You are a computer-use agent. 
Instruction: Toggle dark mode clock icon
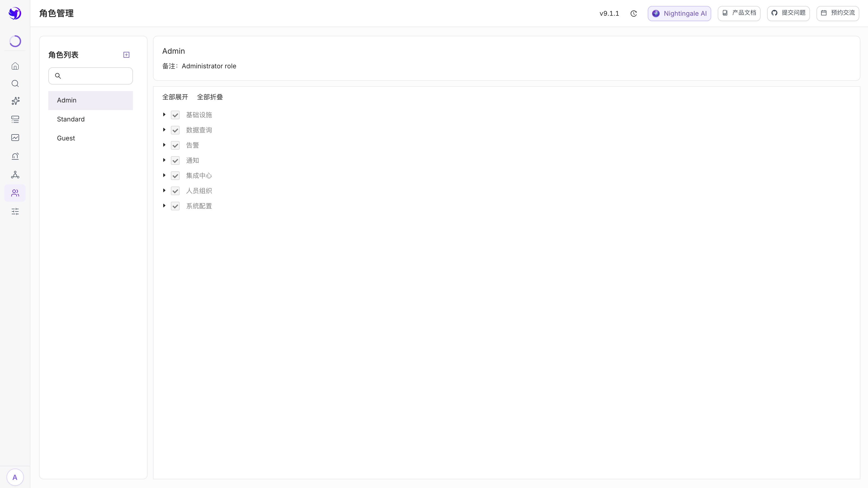[633, 14]
